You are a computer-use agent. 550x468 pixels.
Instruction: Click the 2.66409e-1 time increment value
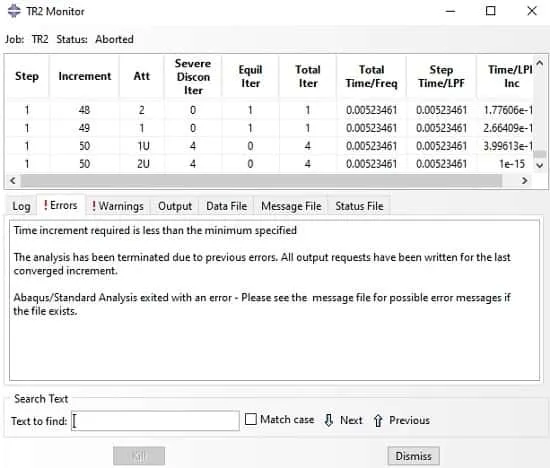click(x=508, y=128)
